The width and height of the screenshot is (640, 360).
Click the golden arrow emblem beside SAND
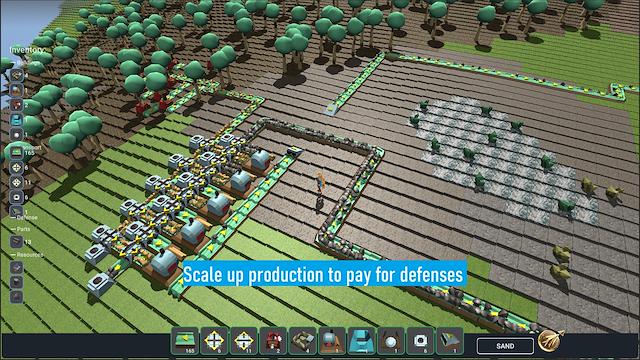point(550,340)
